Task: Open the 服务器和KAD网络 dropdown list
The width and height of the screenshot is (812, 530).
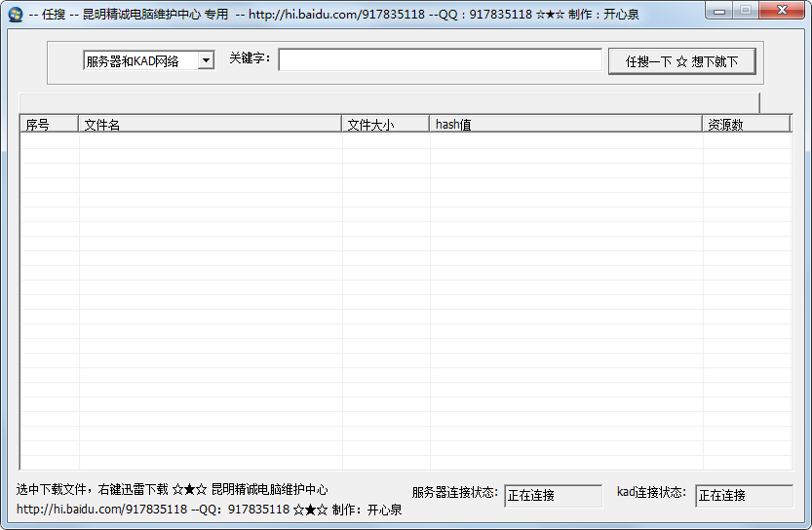Action: 206,60
